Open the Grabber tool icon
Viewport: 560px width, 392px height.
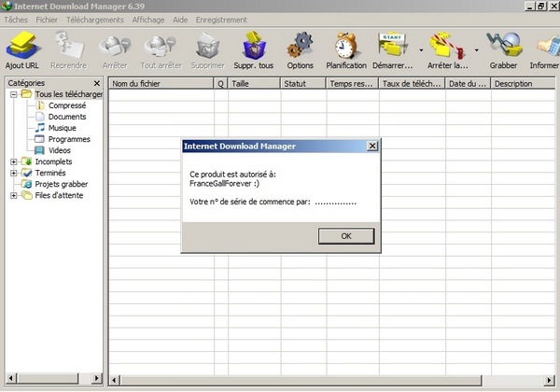(504, 45)
